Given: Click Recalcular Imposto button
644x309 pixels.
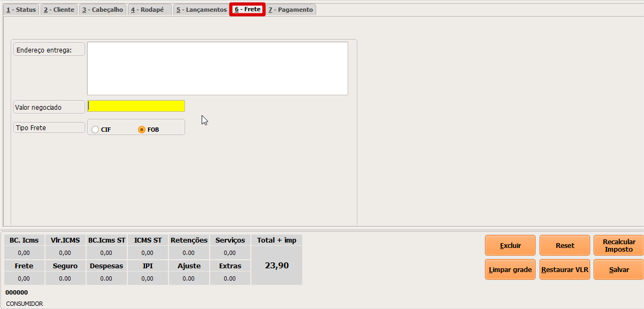Looking at the screenshot, I should click(619, 245).
